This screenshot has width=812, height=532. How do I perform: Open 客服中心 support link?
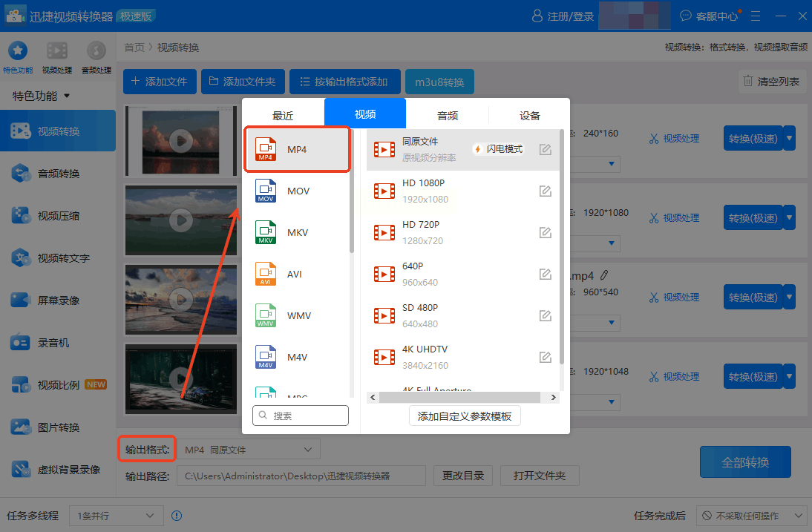pyautogui.click(x=710, y=16)
